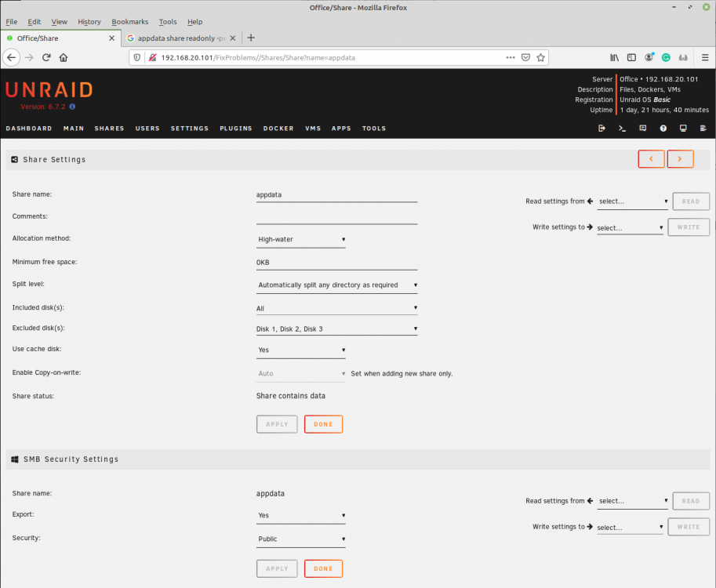Click the Minimum free space field
716x588 pixels.
tap(337, 263)
